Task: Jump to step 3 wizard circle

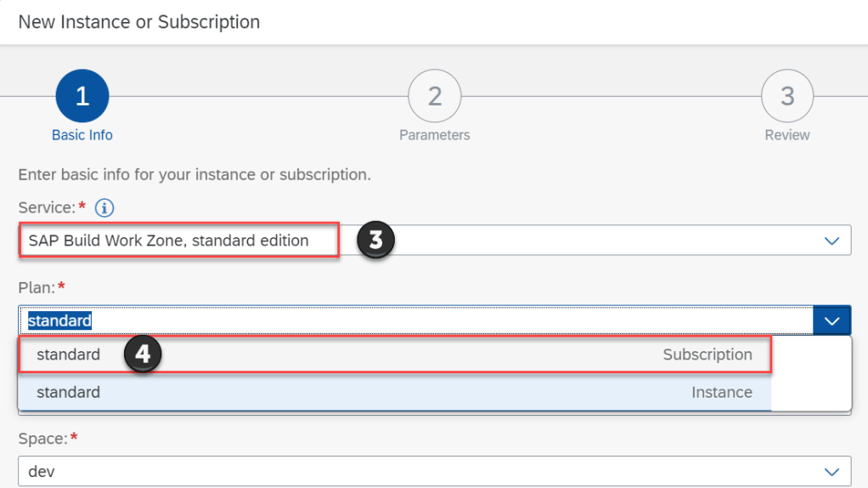Action: 786,96
